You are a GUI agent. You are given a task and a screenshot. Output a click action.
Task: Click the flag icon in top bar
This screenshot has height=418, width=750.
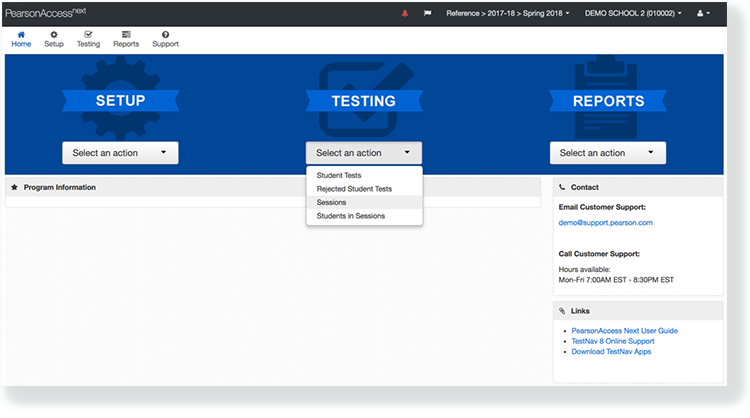427,14
